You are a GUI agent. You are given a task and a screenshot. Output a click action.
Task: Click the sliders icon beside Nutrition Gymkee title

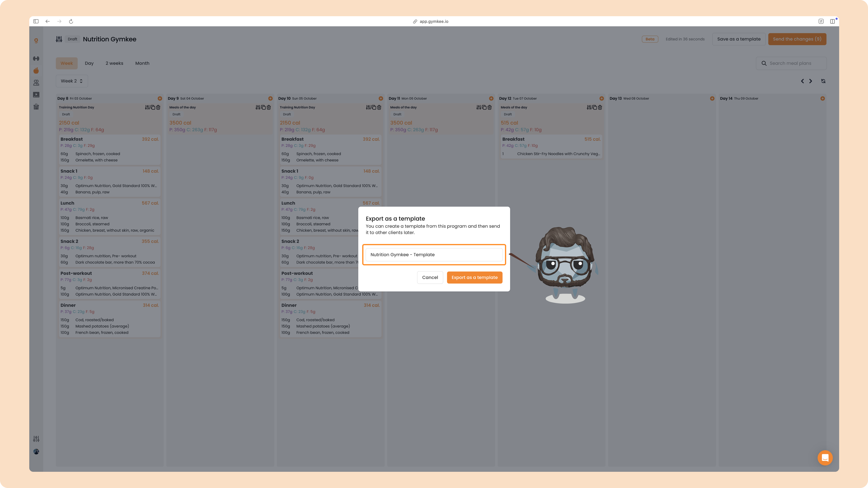[59, 39]
